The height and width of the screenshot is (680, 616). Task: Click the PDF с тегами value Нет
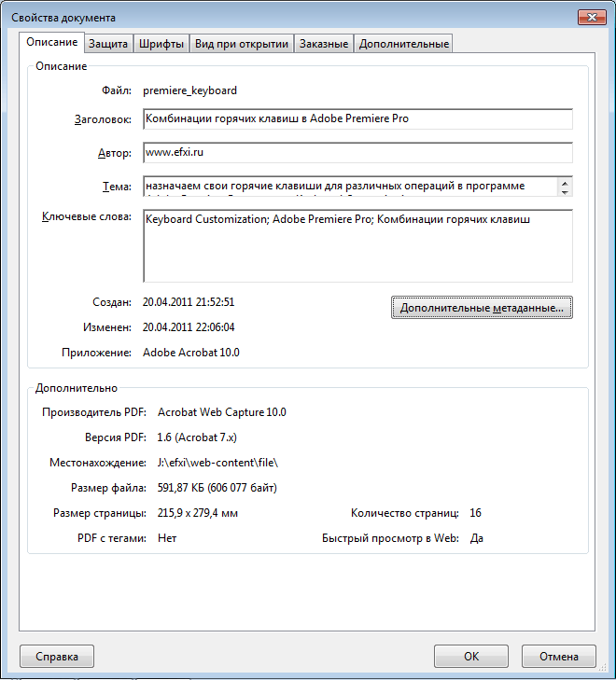tap(167, 538)
